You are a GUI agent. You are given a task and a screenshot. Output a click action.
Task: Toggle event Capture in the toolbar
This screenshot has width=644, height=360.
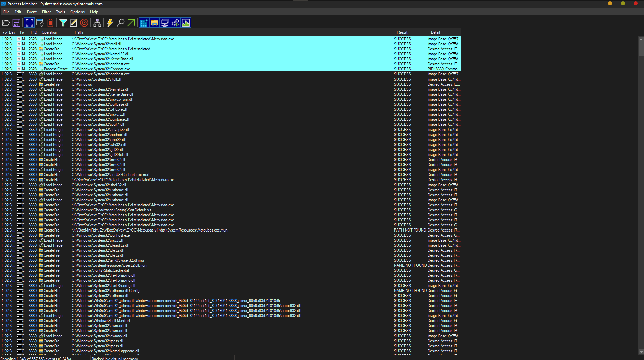29,23
